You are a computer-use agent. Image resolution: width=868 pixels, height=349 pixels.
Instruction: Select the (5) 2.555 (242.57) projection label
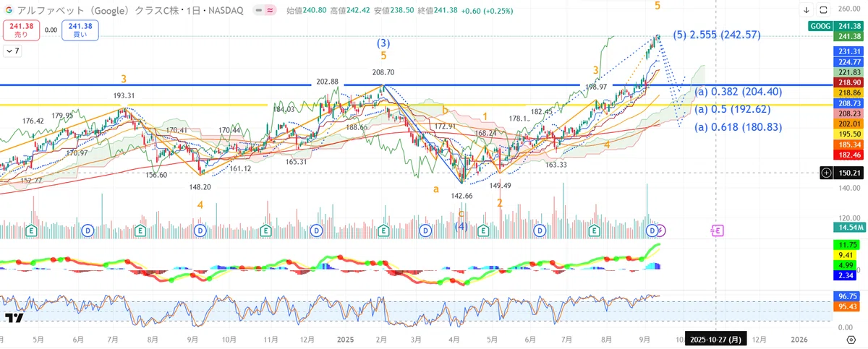[717, 35]
